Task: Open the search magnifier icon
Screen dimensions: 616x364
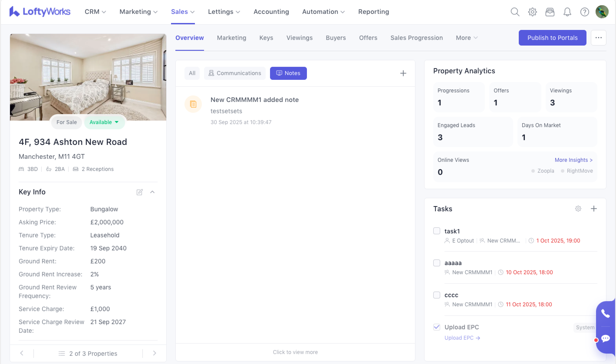Action: coord(515,12)
